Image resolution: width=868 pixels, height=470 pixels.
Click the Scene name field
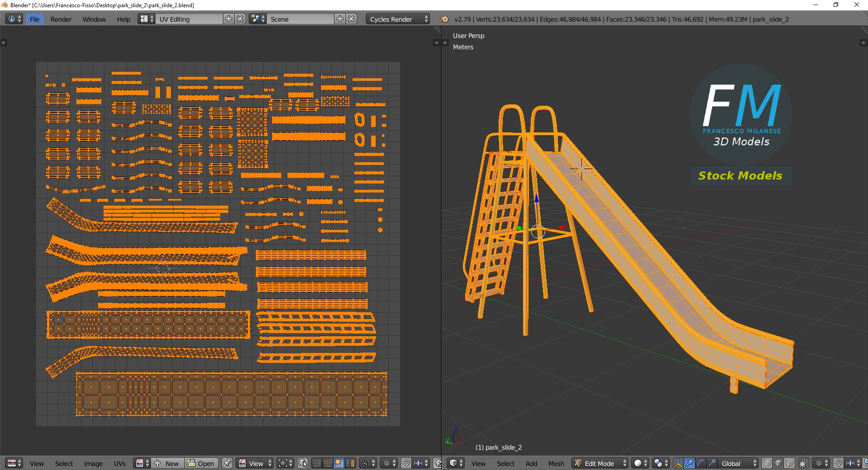(301, 19)
